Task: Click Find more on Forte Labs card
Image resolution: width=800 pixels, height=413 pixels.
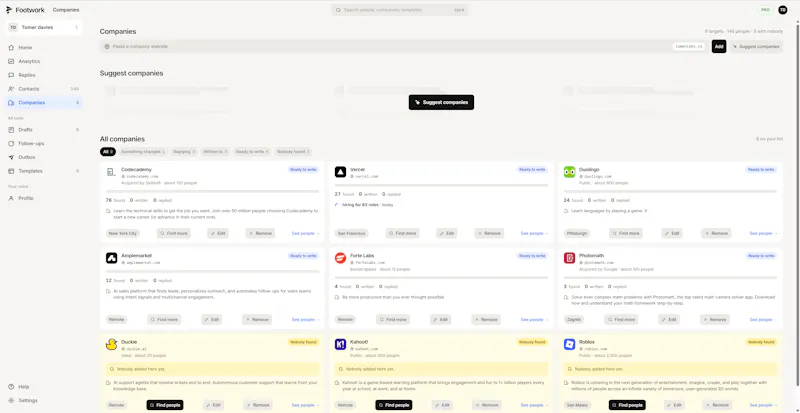Action: (x=393, y=320)
